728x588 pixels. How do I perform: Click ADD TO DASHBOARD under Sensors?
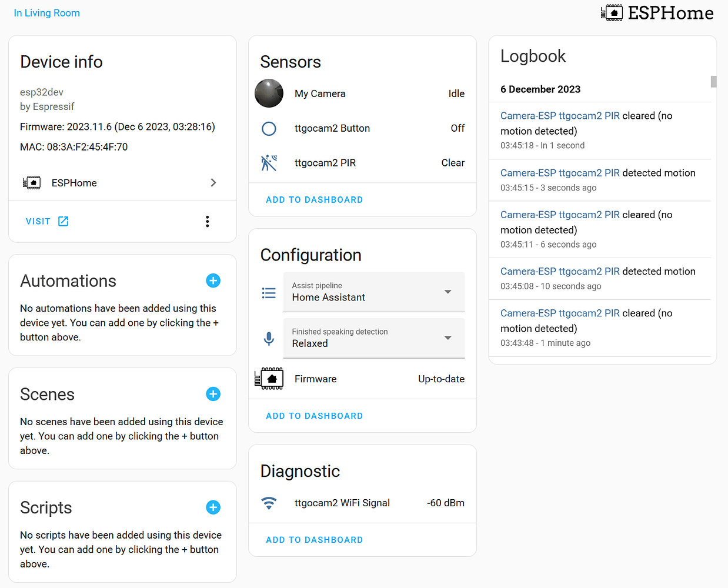tap(314, 200)
